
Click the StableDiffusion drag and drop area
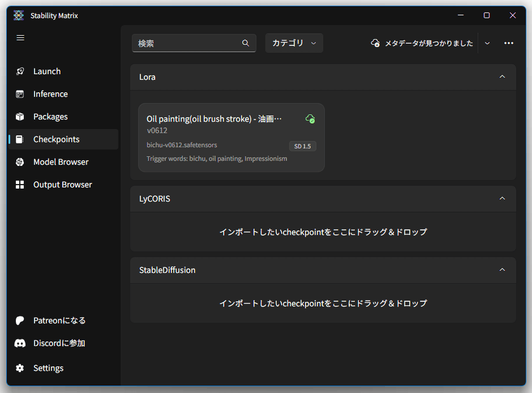(323, 303)
